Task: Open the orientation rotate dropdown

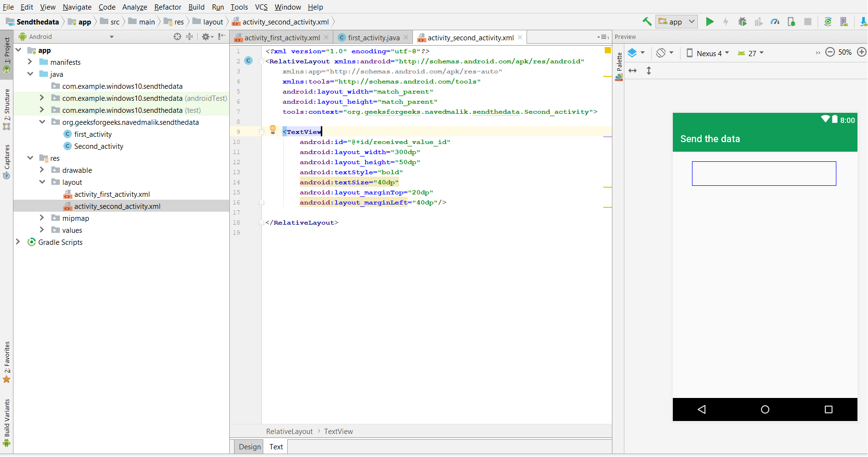Action: (665, 53)
